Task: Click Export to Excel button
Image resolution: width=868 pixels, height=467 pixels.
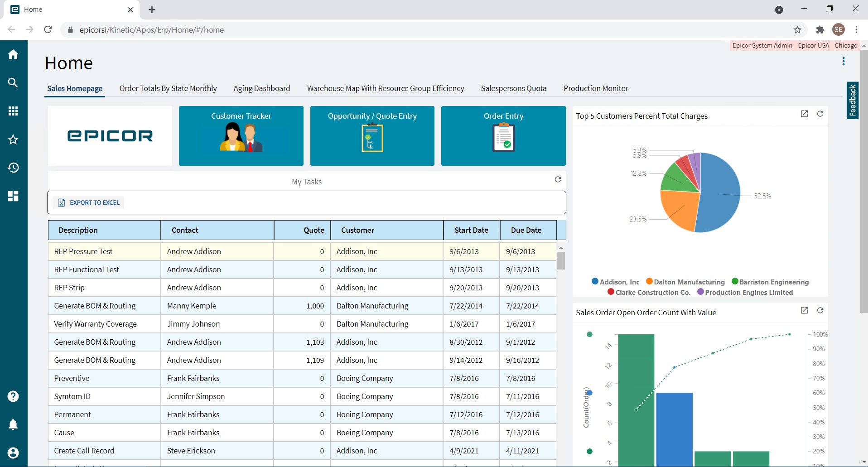Action: [x=89, y=203]
